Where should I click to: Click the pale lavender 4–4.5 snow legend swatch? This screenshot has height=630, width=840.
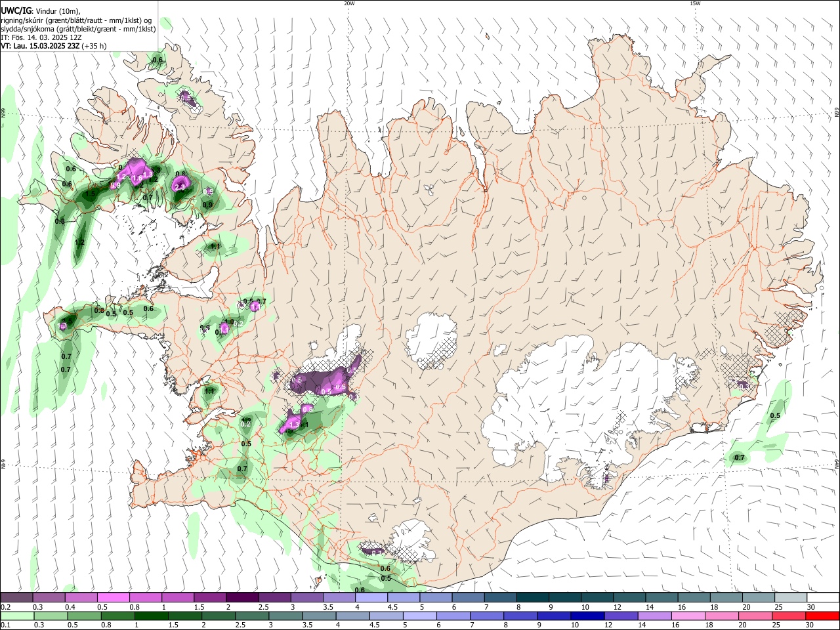tap(371, 598)
